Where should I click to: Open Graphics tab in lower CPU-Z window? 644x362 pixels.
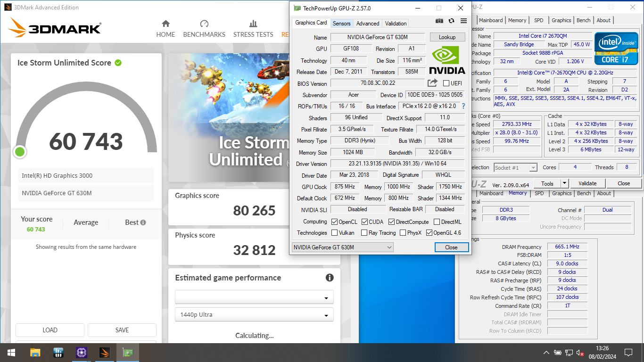coord(561,193)
